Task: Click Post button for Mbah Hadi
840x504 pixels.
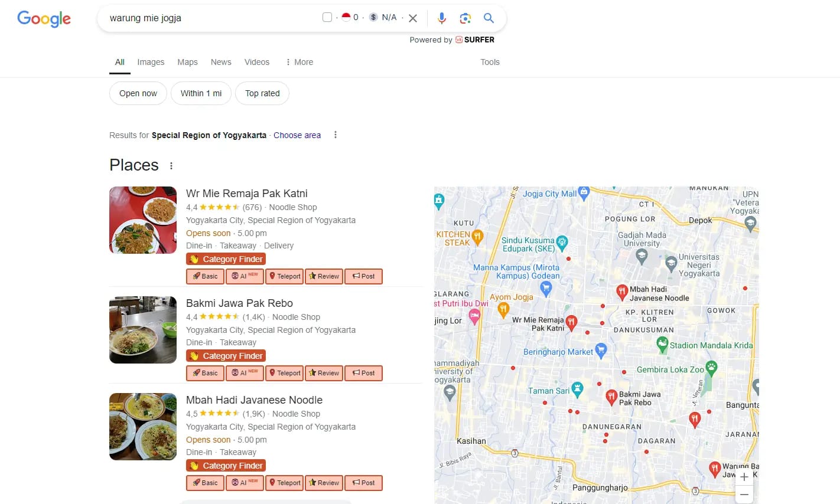Action: [x=363, y=483]
